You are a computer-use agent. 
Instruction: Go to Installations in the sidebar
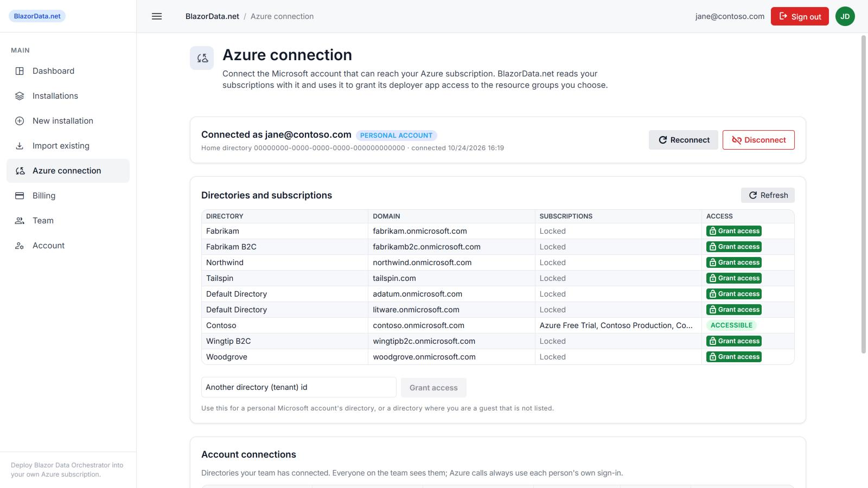click(68, 96)
